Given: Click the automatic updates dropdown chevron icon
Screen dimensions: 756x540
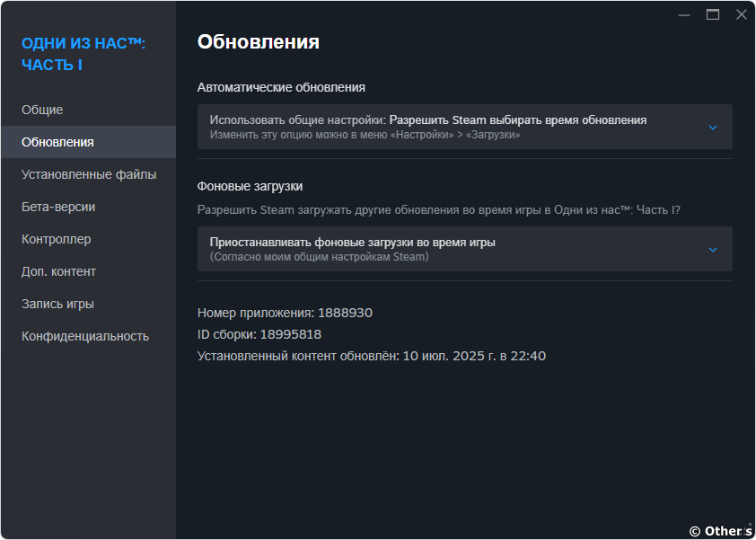Looking at the screenshot, I should coord(713,128).
